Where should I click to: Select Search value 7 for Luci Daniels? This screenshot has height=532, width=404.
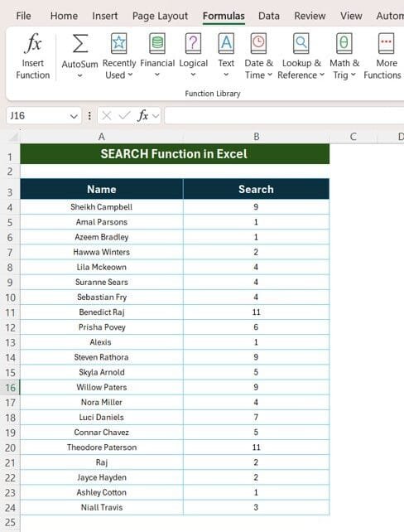click(257, 418)
